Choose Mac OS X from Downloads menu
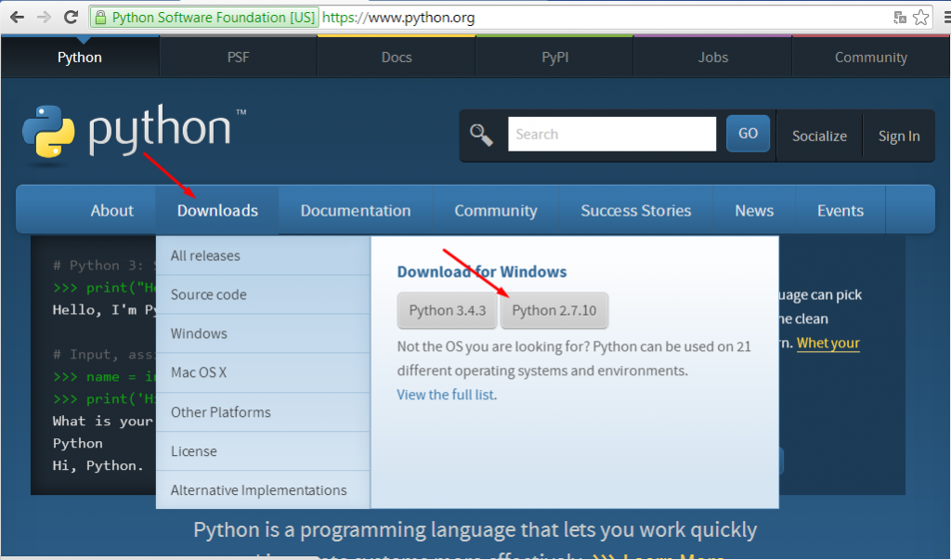The width and height of the screenshot is (951, 560). click(x=263, y=372)
